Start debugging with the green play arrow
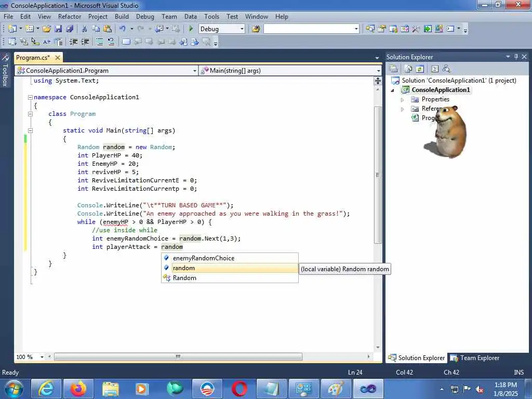The image size is (532, 399). tap(191, 29)
